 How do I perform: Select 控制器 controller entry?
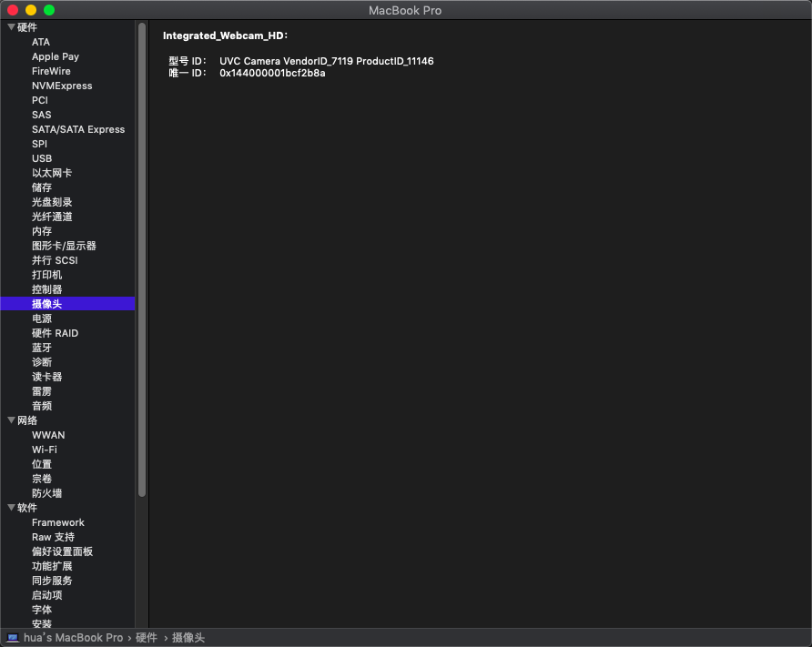point(47,288)
